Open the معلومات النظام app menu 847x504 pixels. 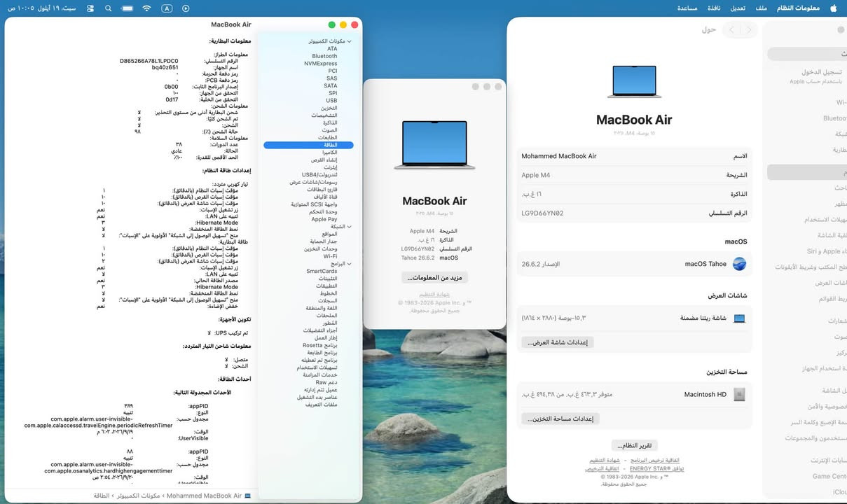coord(799,8)
